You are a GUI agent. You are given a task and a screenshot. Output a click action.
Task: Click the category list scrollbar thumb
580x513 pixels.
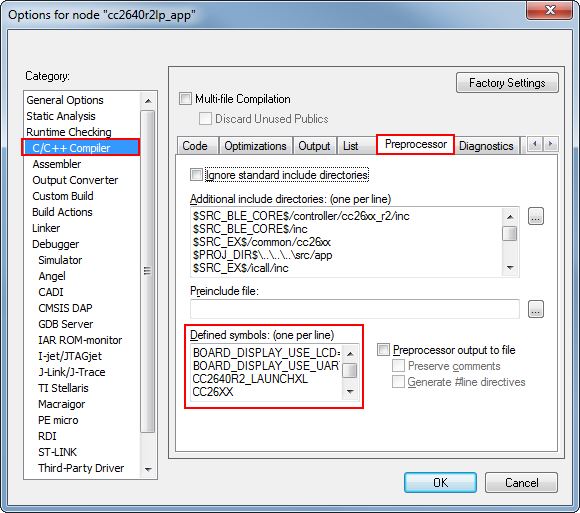click(148, 271)
